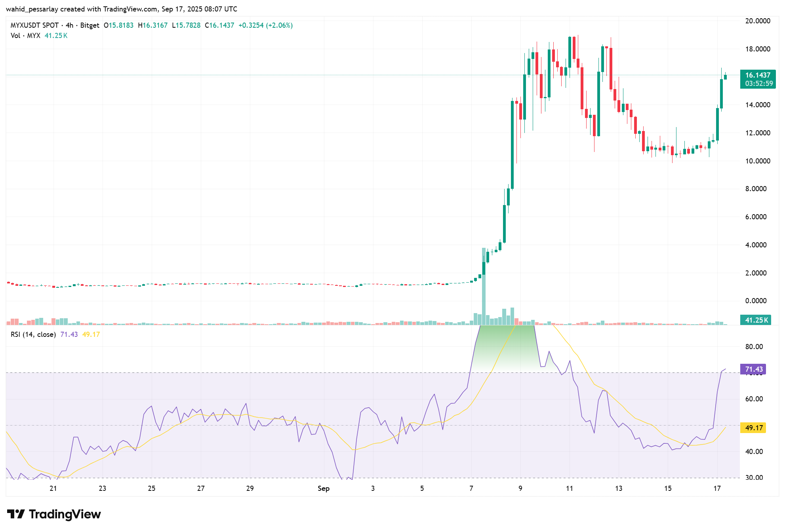Click the 4h interval label in the legend
The width and height of the screenshot is (785, 532).
click(69, 25)
